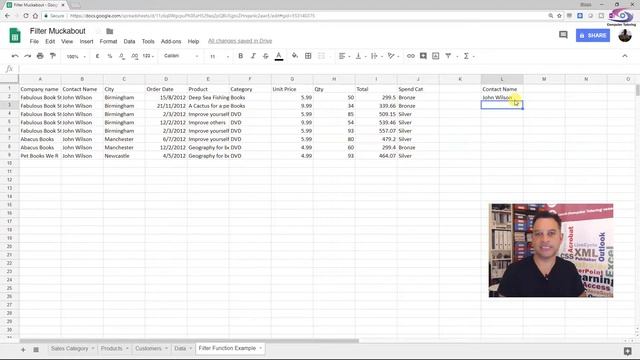Open the Tools menu
Image resolution: width=640 pixels, height=360 pixels.
coord(148,41)
